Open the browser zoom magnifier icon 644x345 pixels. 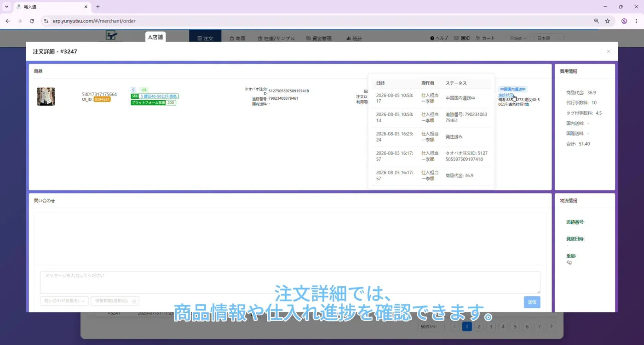(x=597, y=21)
